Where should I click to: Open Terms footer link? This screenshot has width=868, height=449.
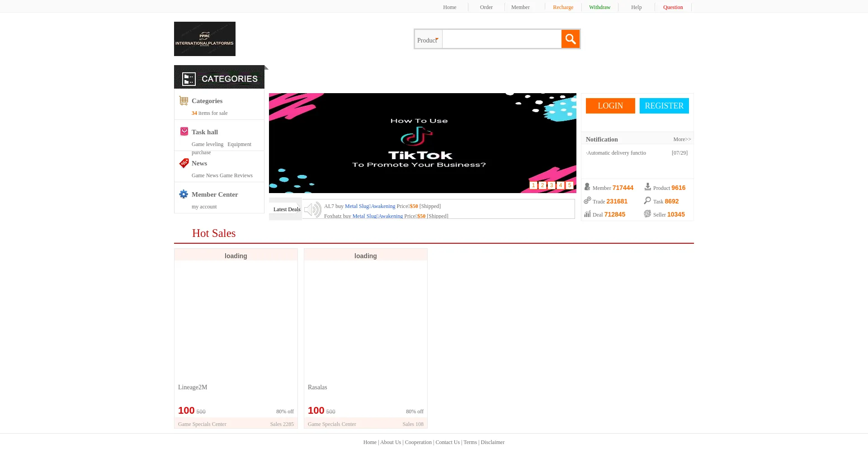coord(470,442)
